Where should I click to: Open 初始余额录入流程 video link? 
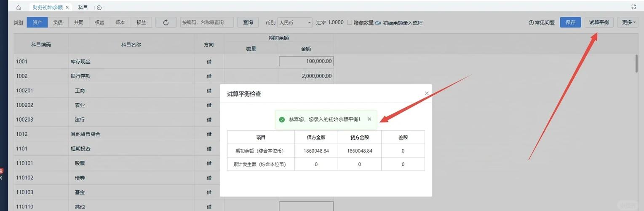click(x=399, y=23)
